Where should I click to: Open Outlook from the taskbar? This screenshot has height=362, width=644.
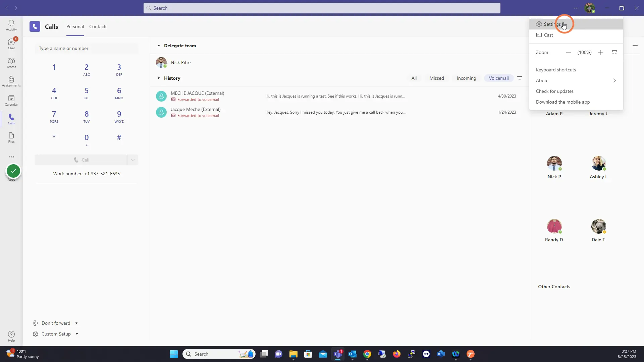[353, 354]
